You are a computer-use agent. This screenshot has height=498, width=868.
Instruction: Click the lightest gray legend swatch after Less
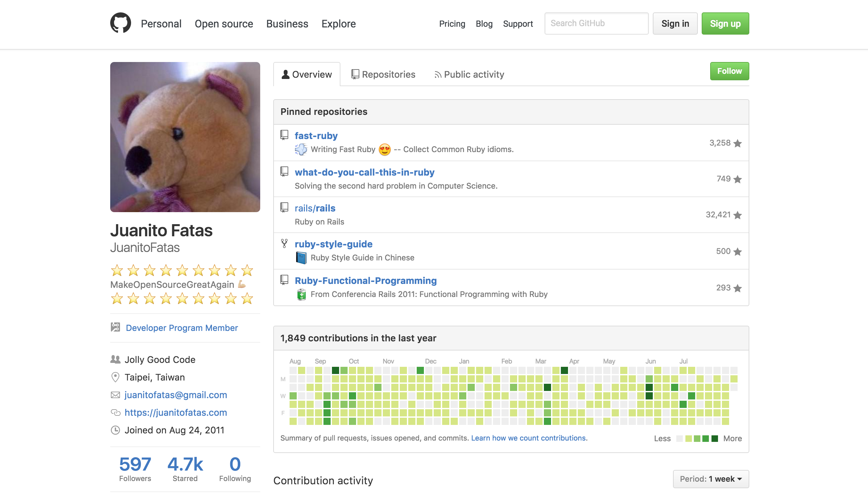point(679,439)
